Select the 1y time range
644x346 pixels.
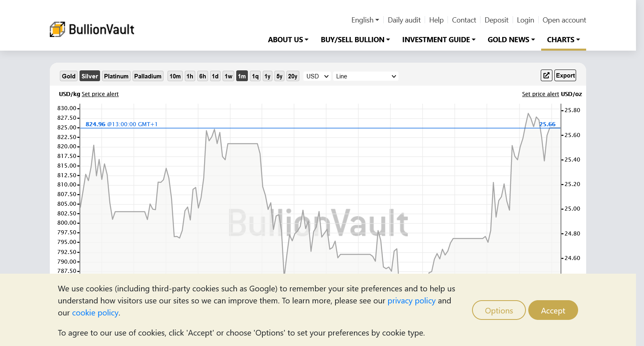(x=267, y=76)
